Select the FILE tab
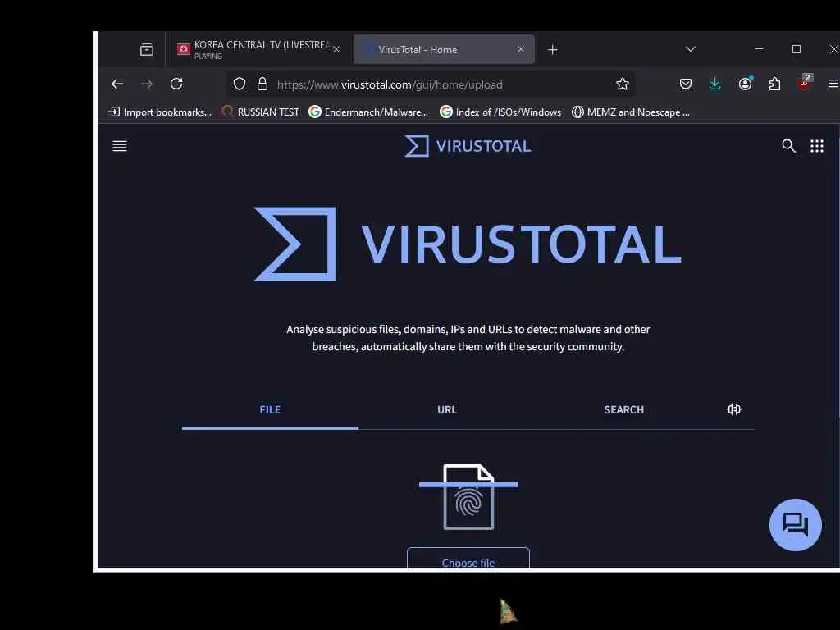The width and height of the screenshot is (840, 630). (270, 410)
